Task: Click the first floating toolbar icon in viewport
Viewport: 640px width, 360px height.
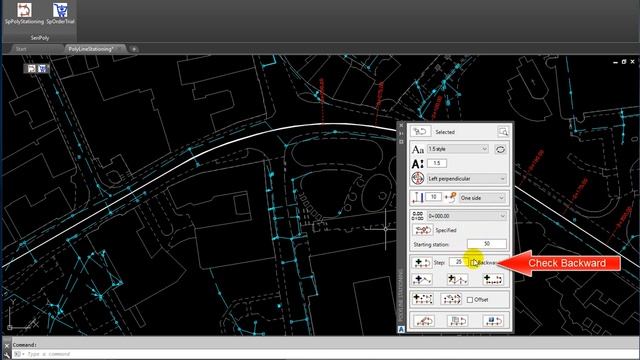Action: pyautogui.click(x=31, y=69)
